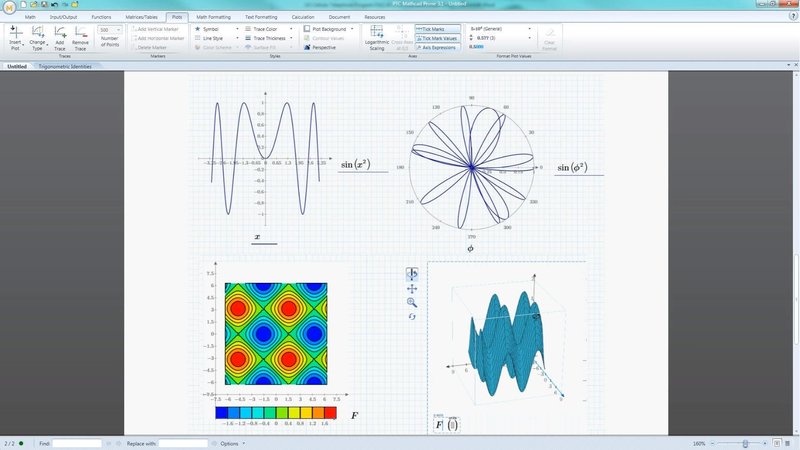Click the contour plot area
This screenshot has height=450, width=800.
click(276, 334)
